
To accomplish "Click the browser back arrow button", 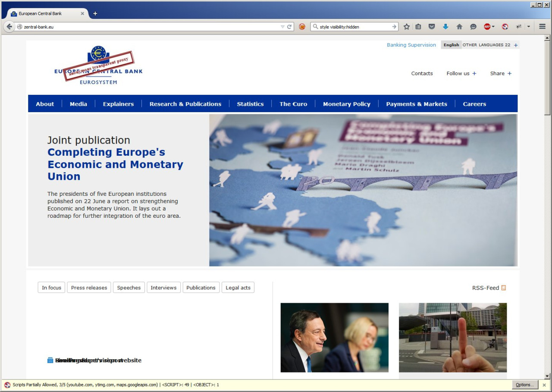I will pyautogui.click(x=9, y=27).
